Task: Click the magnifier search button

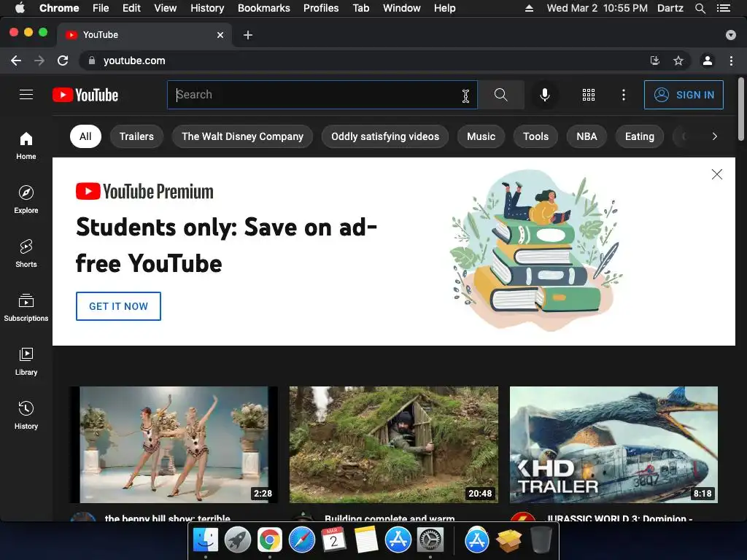Action: 500,95
